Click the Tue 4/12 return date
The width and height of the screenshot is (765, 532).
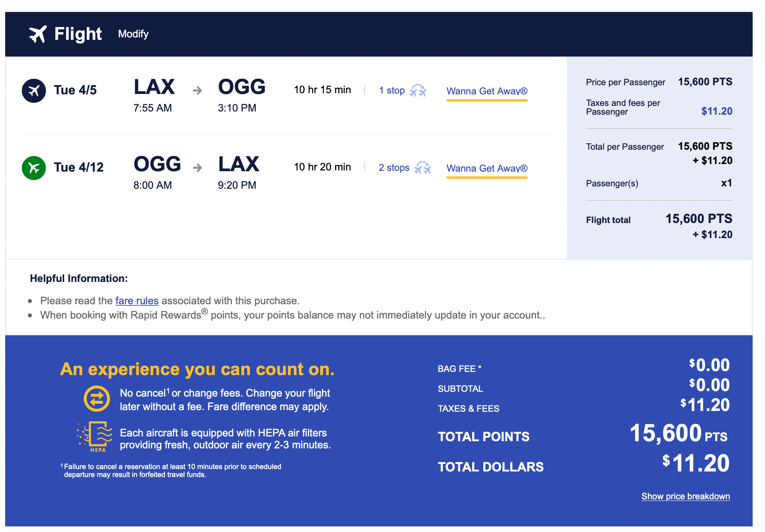tap(78, 168)
